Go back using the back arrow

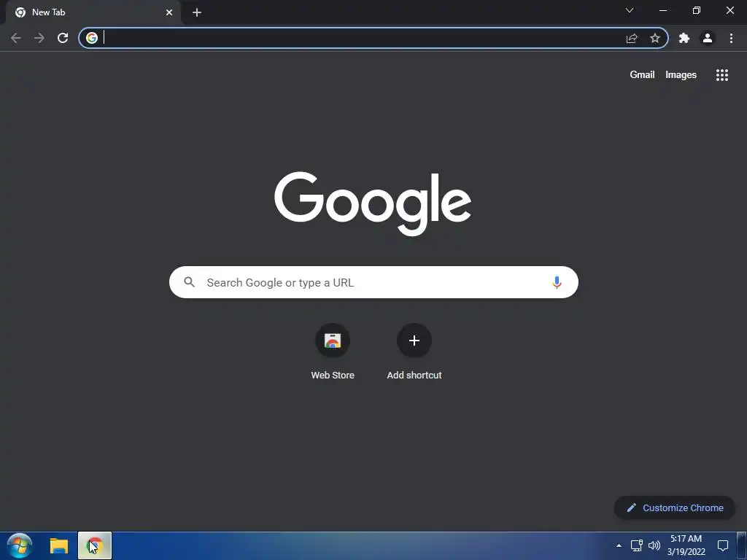pos(16,38)
